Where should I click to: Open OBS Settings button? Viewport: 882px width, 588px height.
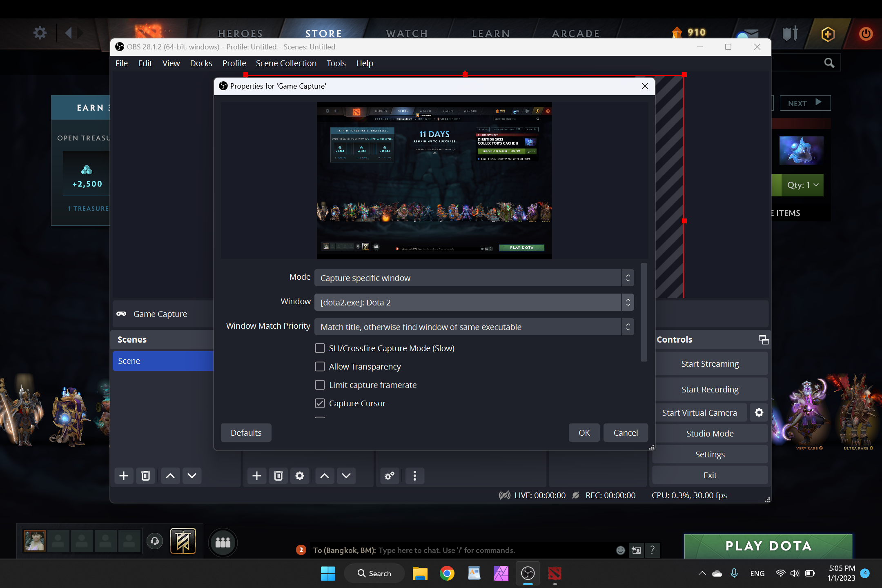coord(710,454)
